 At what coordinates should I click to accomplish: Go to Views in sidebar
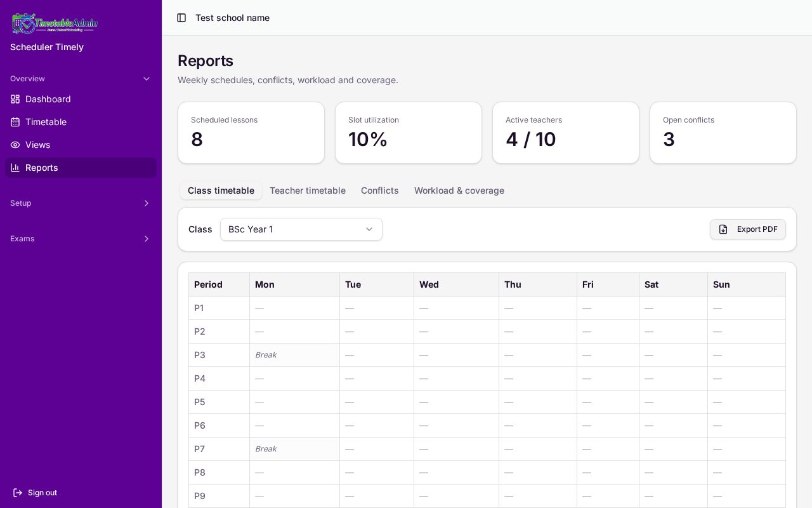[81, 145]
